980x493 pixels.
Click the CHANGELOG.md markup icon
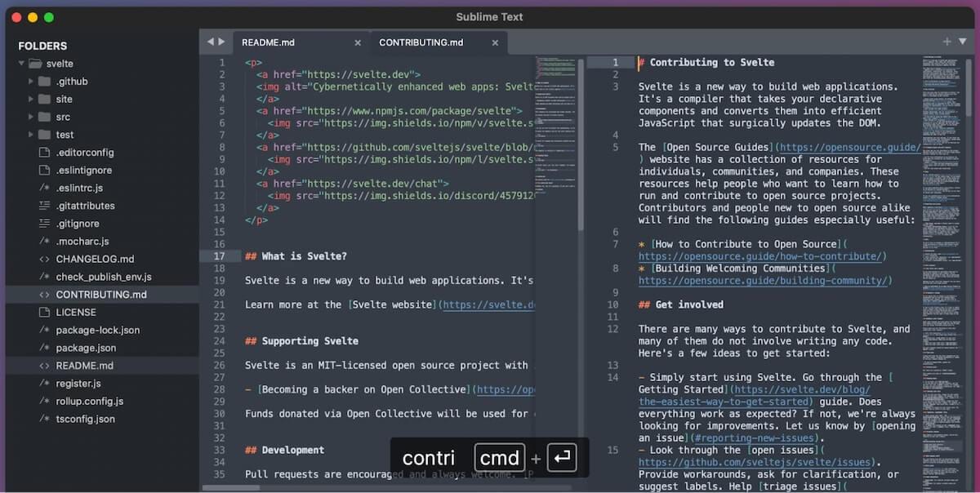tap(44, 260)
